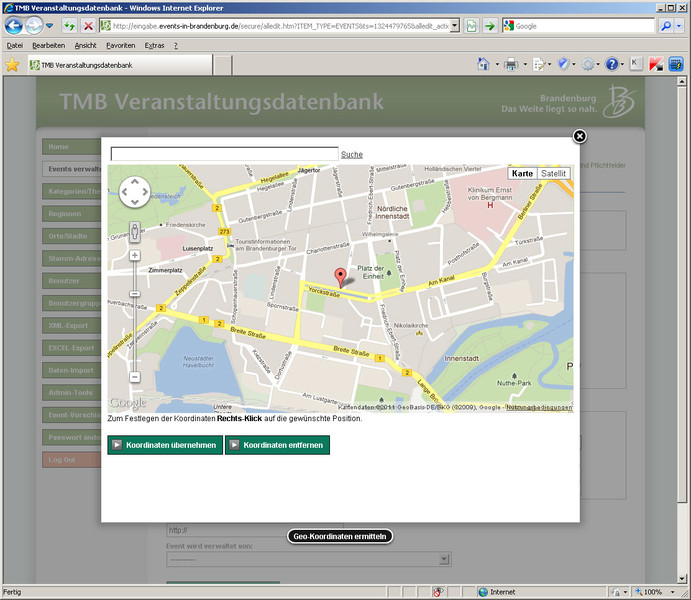Open the Ansicht menu
This screenshot has width=691, height=600.
point(85,45)
